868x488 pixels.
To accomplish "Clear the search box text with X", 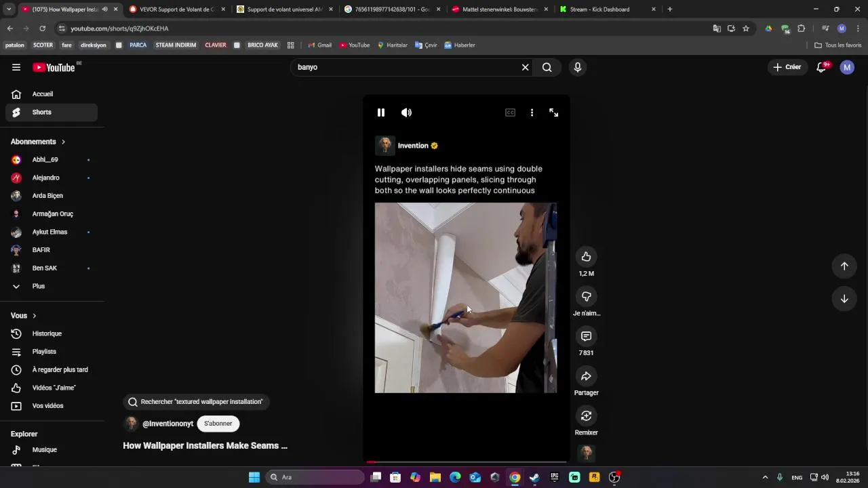I will coord(525,67).
